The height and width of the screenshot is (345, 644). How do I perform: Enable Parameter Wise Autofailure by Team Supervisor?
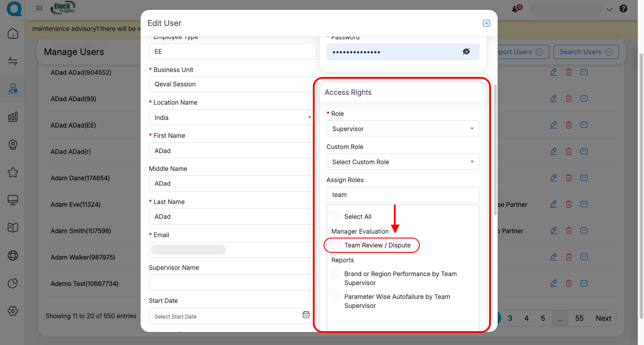click(336, 297)
